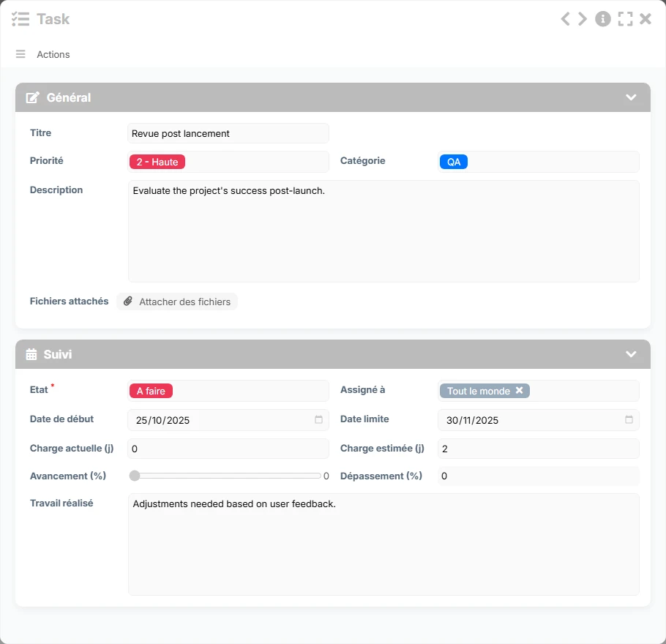The height and width of the screenshot is (644, 666).
Task: Click into the Description text area
Action: click(x=383, y=231)
